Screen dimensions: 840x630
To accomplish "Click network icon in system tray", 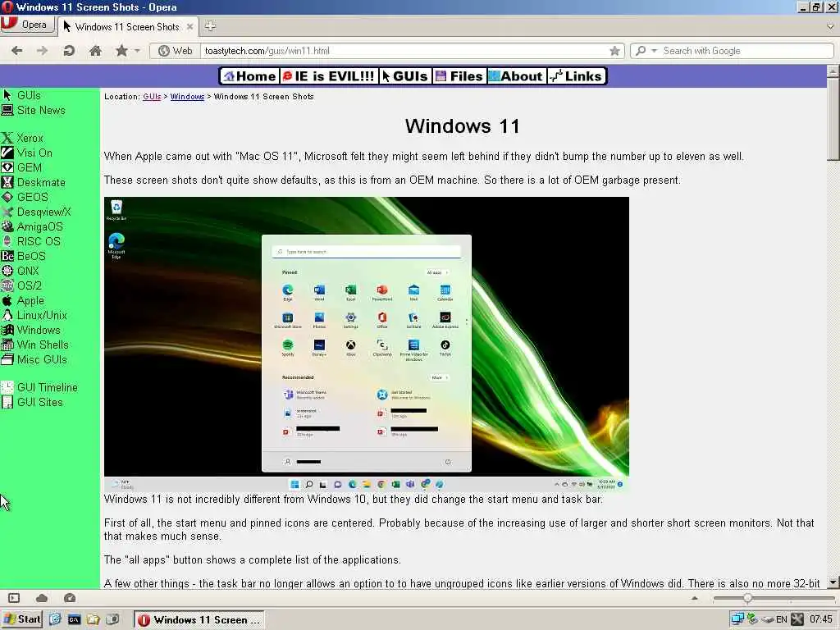I will click(737, 619).
